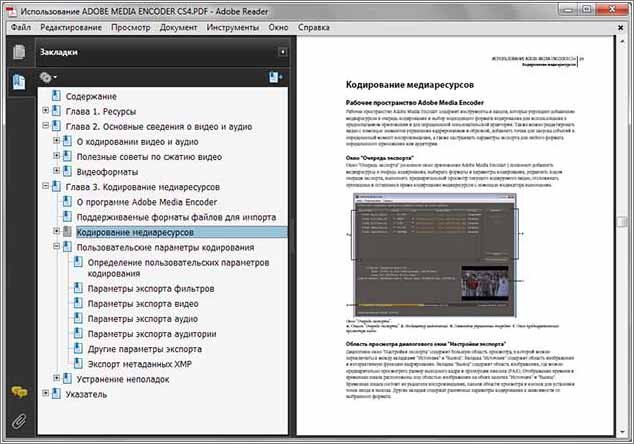The height and width of the screenshot is (444, 634).
Task: Jump to Параметры экспорта видео bookmark
Action: [143, 304]
